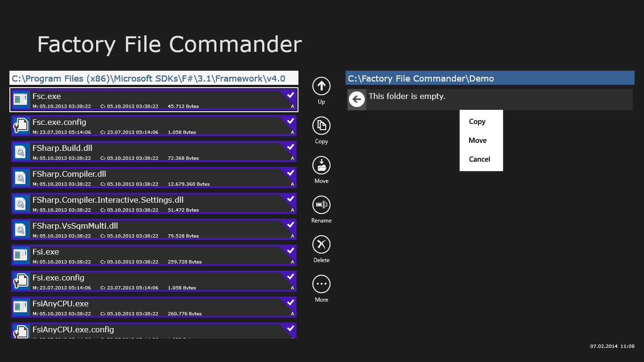Deselect the FSharp.Build.dll checkmark

(x=290, y=147)
